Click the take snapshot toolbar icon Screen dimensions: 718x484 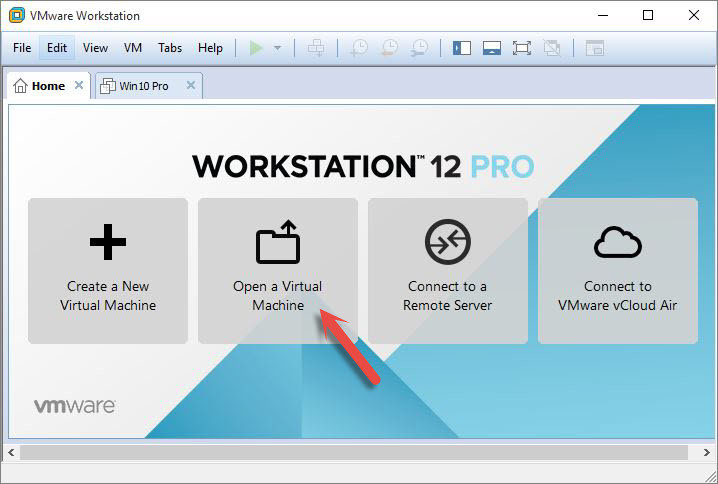click(358, 48)
